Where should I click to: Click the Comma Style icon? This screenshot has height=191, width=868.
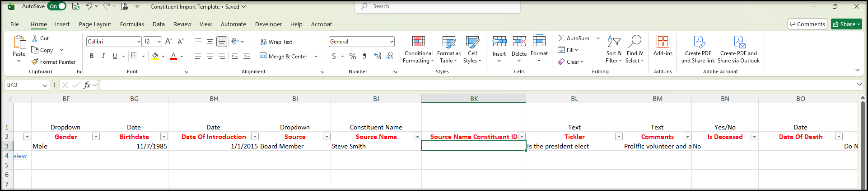pyautogui.click(x=364, y=56)
